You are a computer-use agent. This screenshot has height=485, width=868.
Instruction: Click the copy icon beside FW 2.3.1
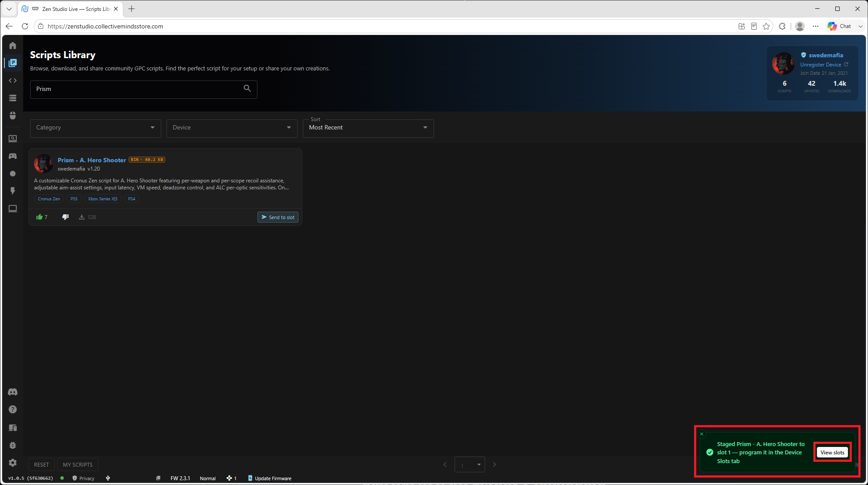pyautogui.click(x=158, y=478)
